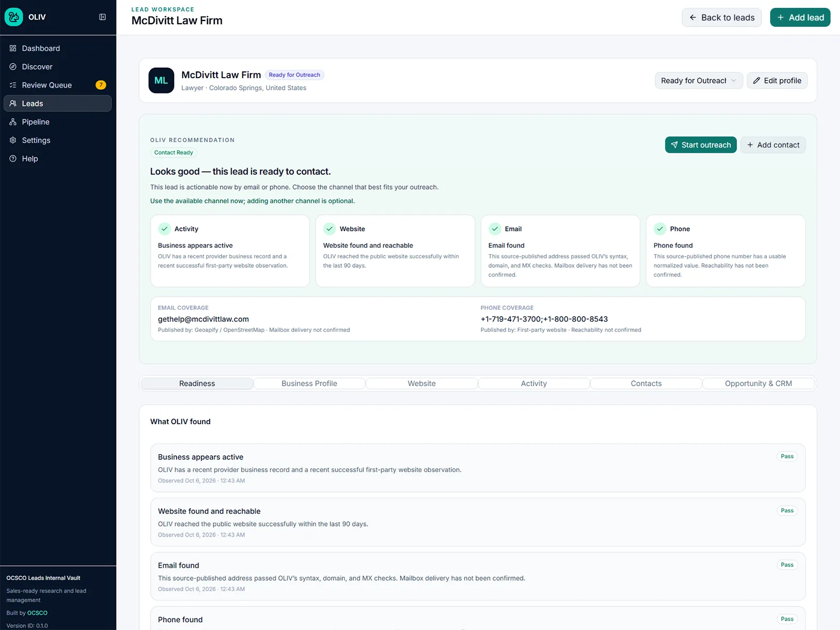
Task: Switch to Opportunity & CRM tab
Action: point(759,383)
